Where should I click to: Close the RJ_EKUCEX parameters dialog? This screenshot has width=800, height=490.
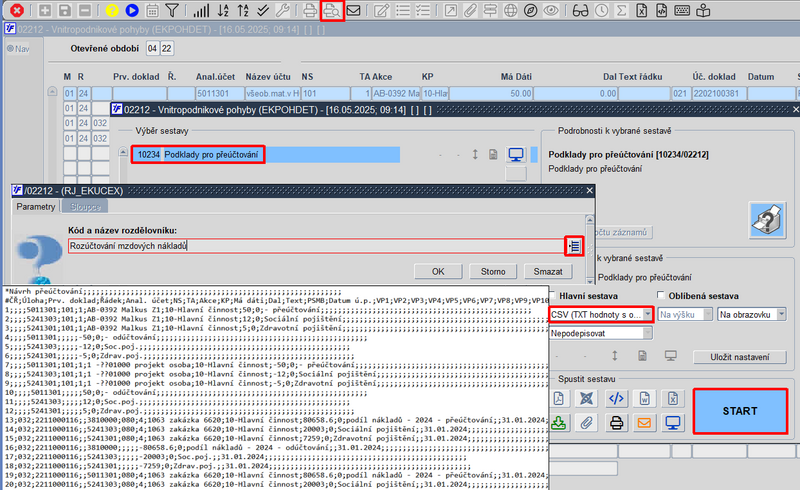590,190
